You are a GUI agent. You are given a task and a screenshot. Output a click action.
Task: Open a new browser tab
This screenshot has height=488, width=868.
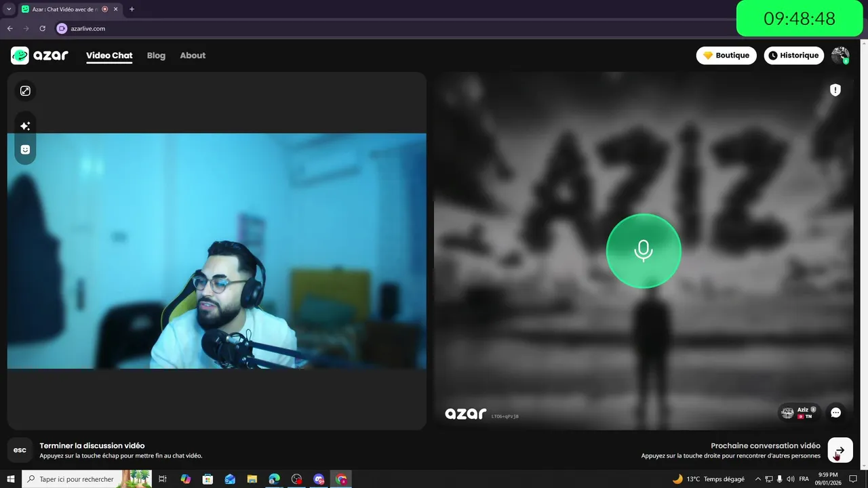132,9
